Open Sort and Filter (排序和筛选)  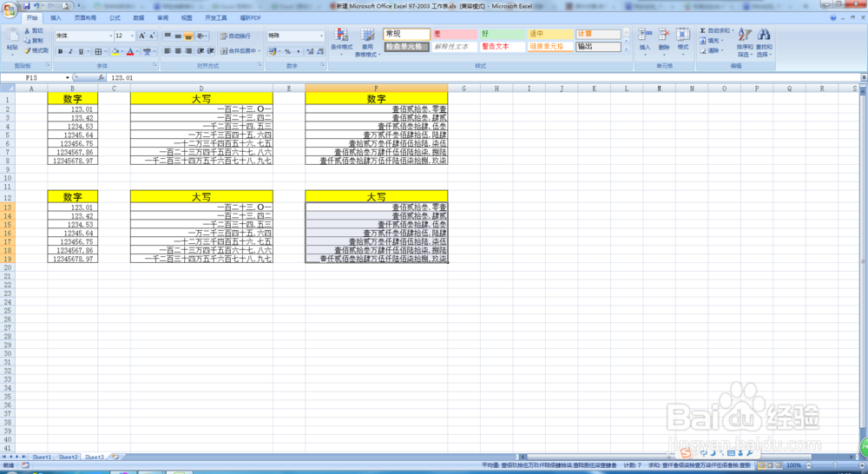[x=745, y=43]
